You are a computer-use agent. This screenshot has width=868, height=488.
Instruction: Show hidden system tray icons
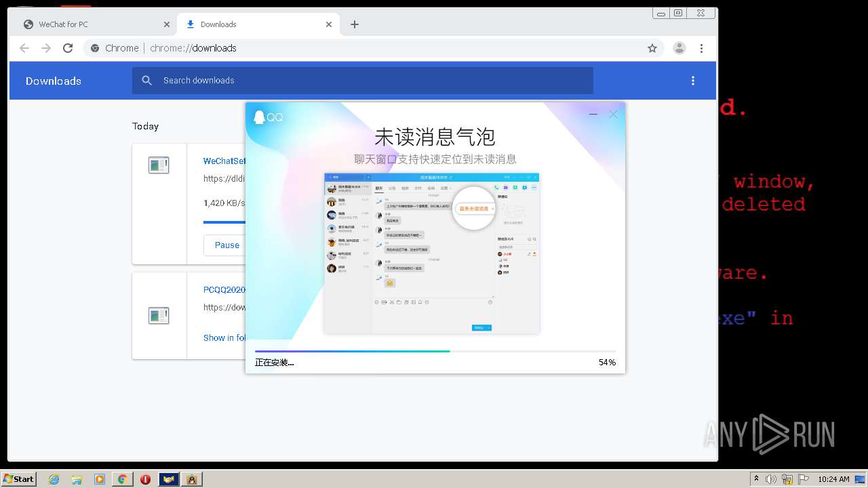[x=756, y=479]
